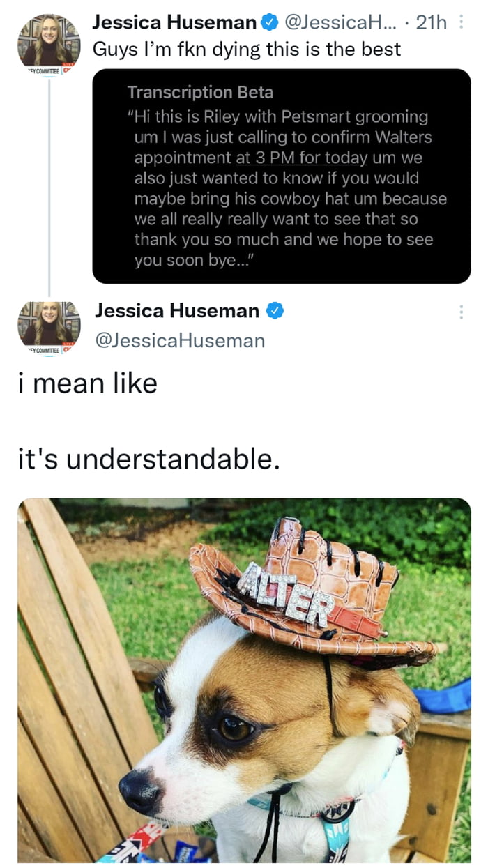Open the Jessica Huseman name in the reply tweet
This screenshot has width=488, height=868.
coord(177,311)
